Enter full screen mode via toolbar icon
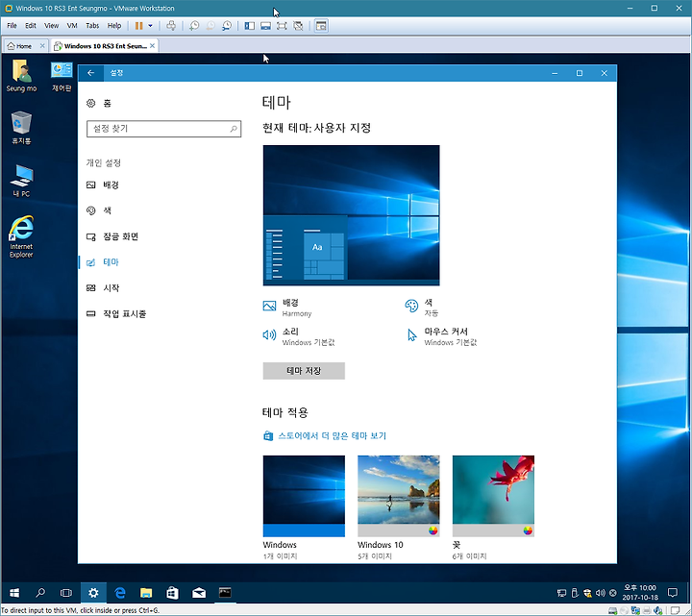 pos(282,26)
